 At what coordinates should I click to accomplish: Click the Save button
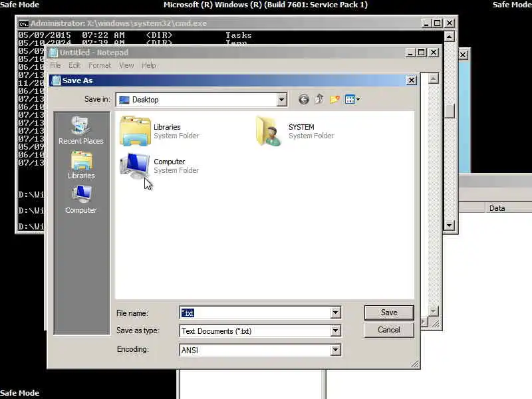click(x=389, y=313)
